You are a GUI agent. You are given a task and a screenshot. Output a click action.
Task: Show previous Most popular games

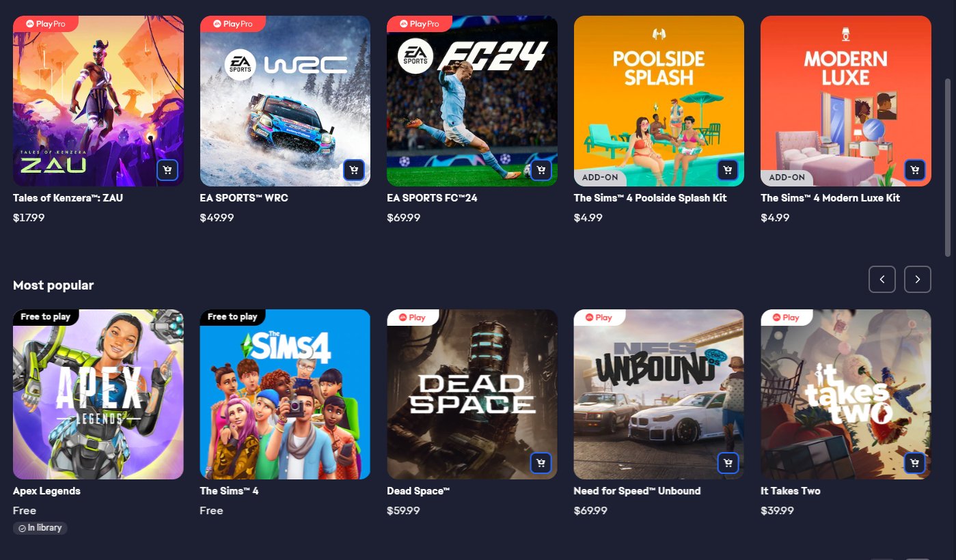(882, 279)
